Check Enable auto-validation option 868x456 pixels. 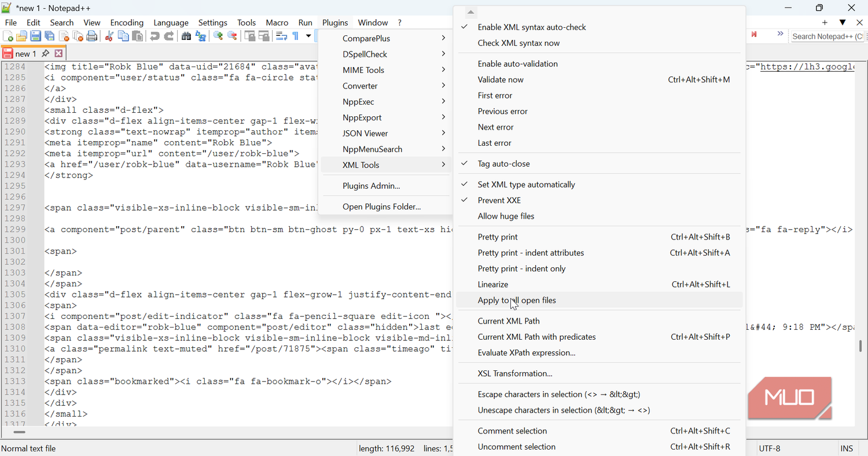tap(599, 64)
